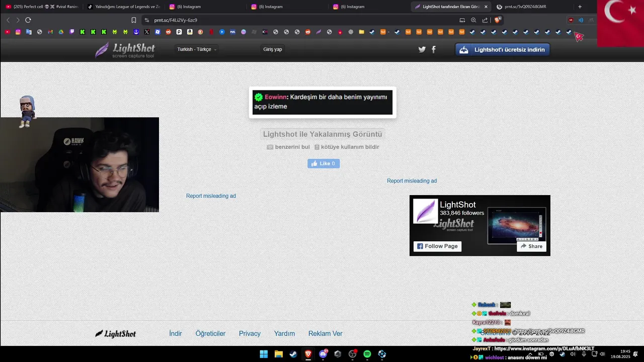
Task: Switch to the Perfect cell YouTube tab
Action: 42,7
